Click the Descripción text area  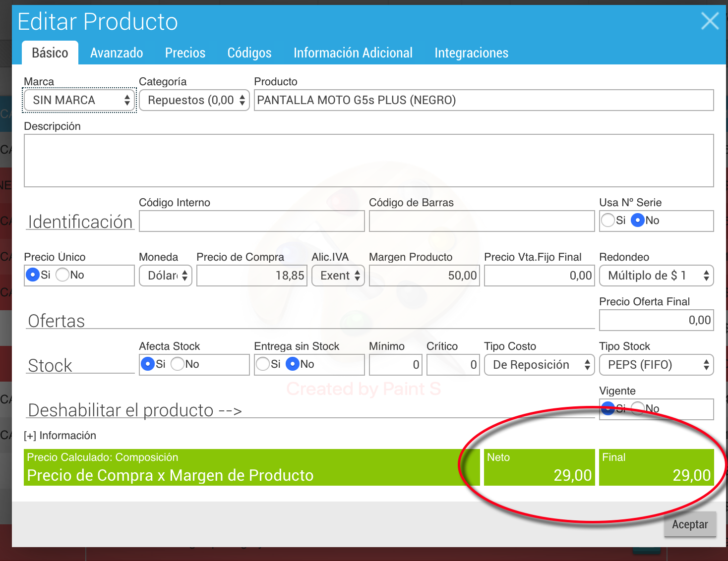coord(368,161)
